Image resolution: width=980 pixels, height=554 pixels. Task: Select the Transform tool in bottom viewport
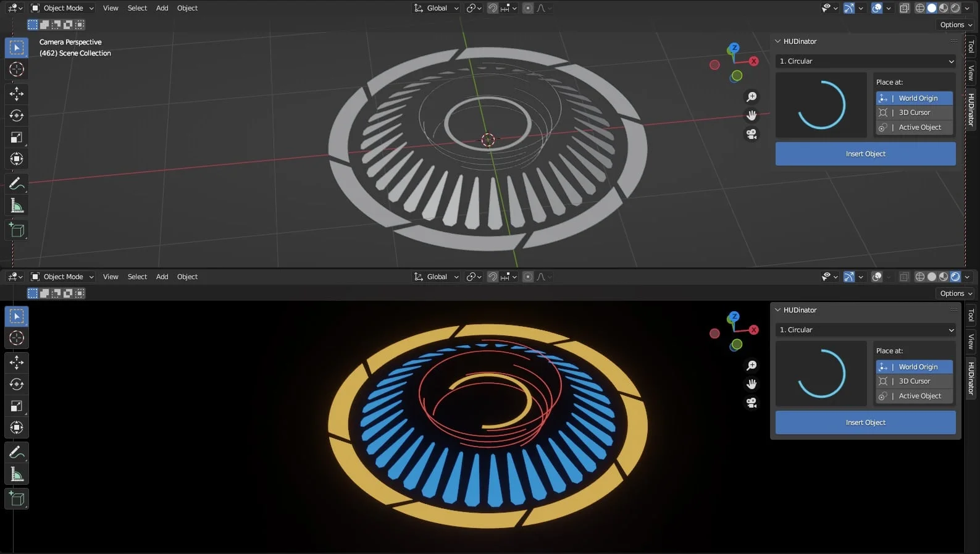pyautogui.click(x=17, y=427)
